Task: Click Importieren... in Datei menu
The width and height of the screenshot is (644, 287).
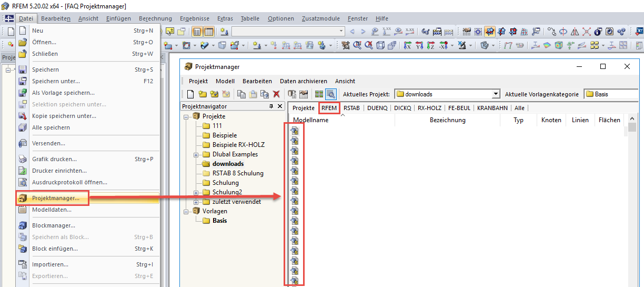Action: 88,264
